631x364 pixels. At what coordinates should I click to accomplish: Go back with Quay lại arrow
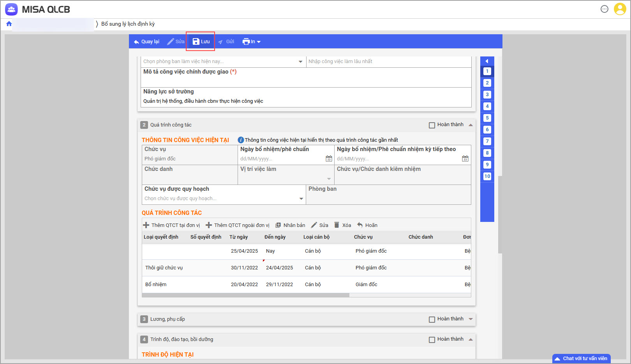tap(146, 42)
